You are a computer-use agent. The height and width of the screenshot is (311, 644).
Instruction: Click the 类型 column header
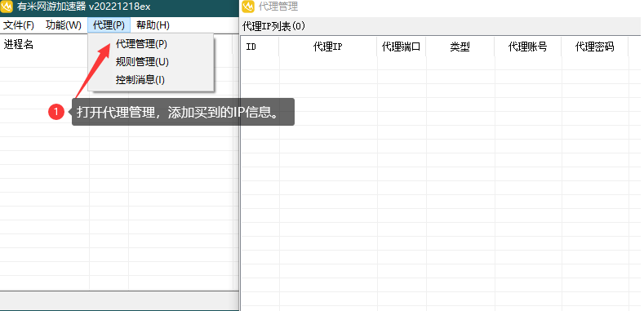(460, 47)
